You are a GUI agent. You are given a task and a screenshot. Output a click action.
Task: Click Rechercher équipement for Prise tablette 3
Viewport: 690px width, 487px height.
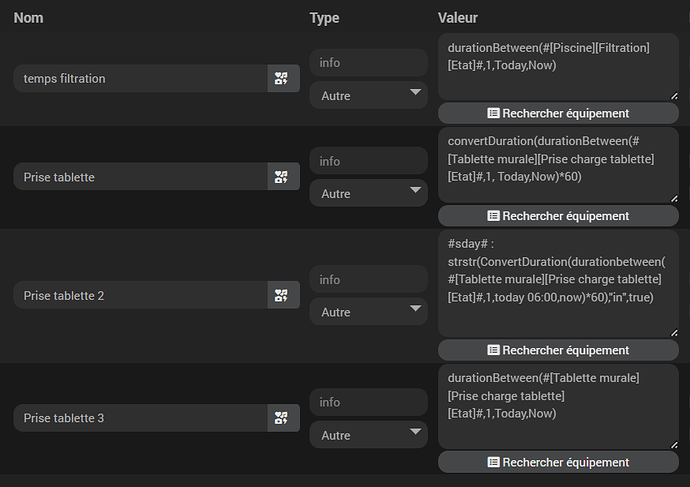(x=558, y=462)
